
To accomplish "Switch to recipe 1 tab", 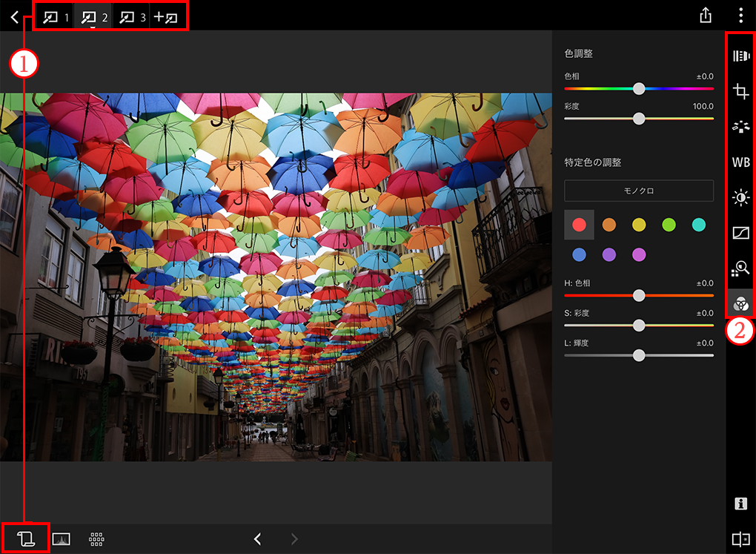I will click(56, 16).
